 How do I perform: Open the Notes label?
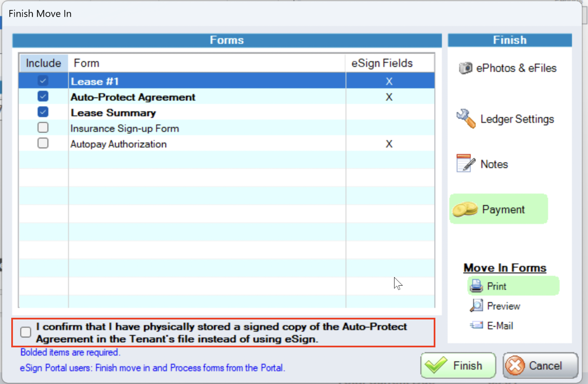pos(494,164)
